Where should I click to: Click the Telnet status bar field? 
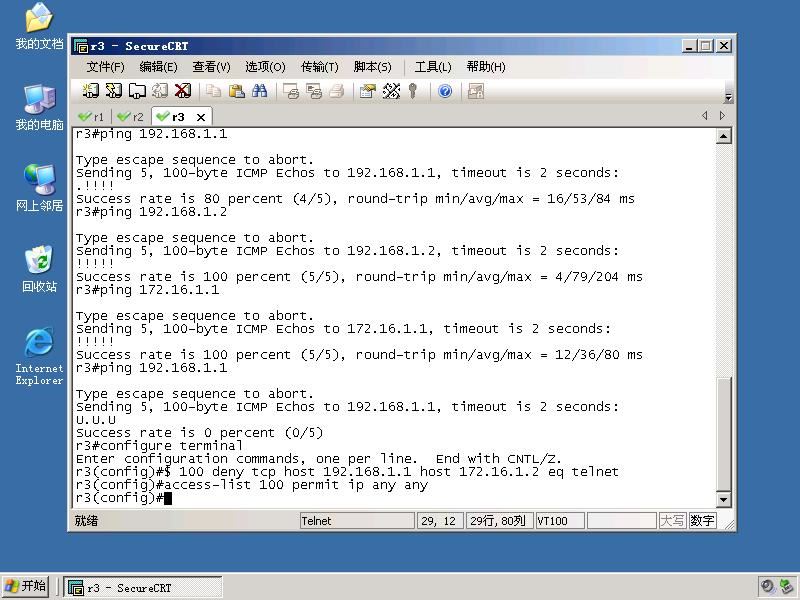(x=357, y=521)
